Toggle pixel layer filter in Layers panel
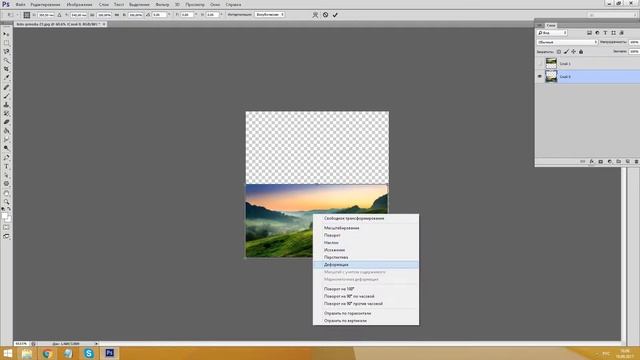 point(589,33)
